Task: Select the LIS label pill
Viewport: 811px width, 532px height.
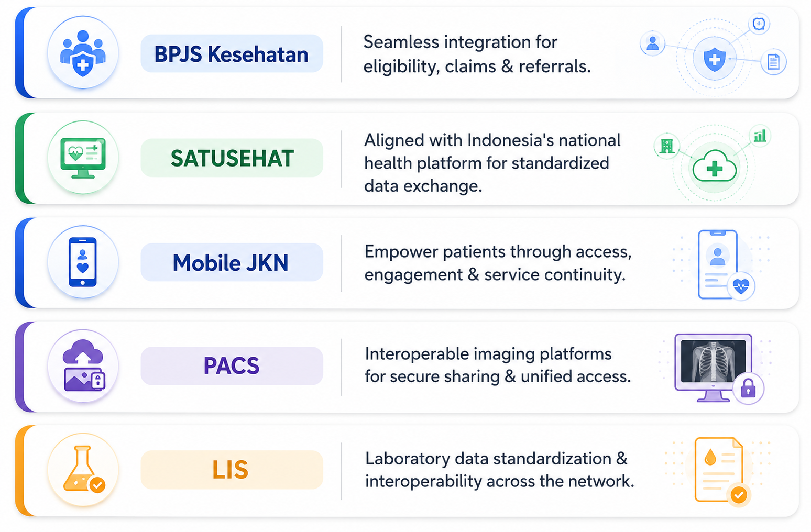Action: 232,470
